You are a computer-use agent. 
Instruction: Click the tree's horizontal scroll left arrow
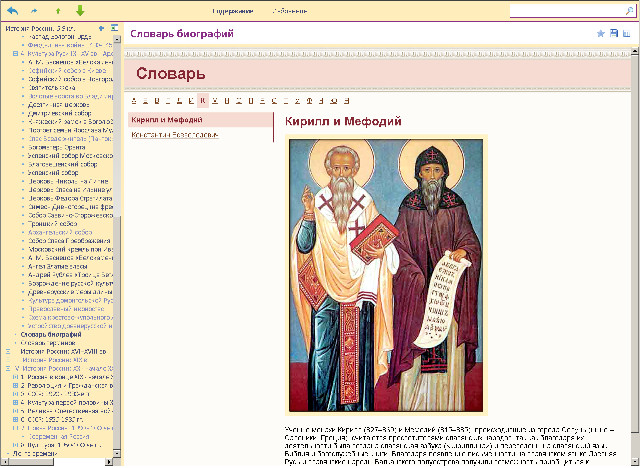(x=4, y=461)
